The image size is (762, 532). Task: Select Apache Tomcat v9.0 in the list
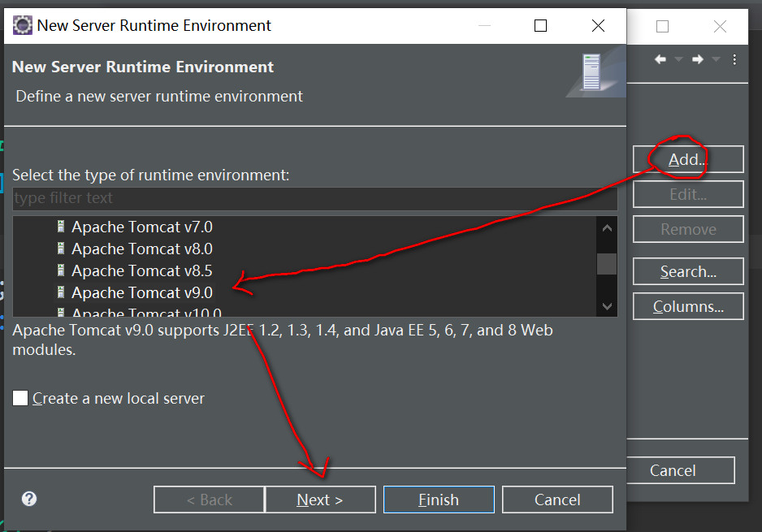pyautogui.click(x=142, y=292)
